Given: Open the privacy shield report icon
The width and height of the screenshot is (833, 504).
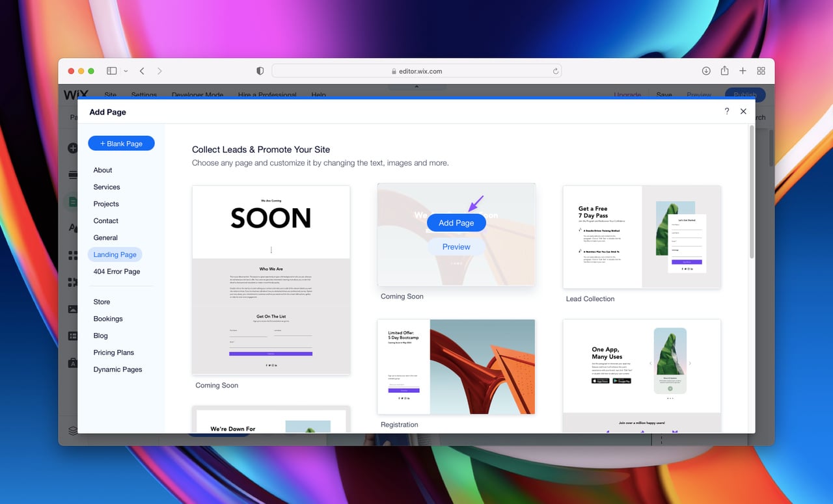Looking at the screenshot, I should point(260,71).
